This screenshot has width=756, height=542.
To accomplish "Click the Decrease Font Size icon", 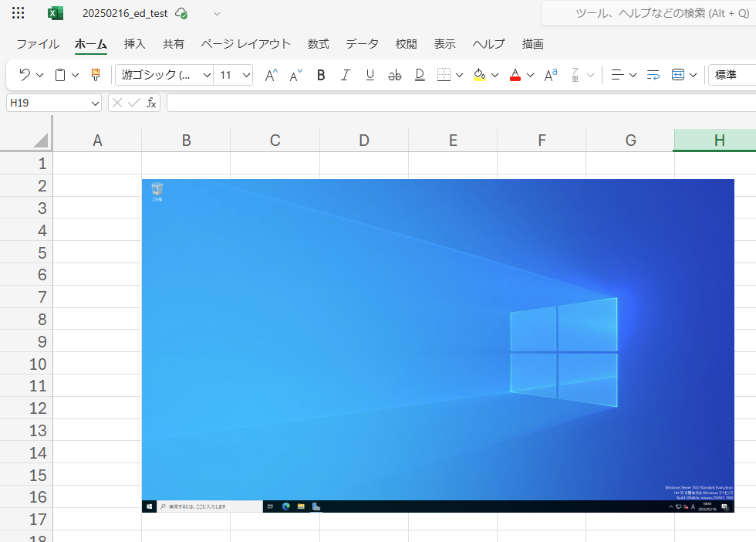I will click(x=295, y=75).
